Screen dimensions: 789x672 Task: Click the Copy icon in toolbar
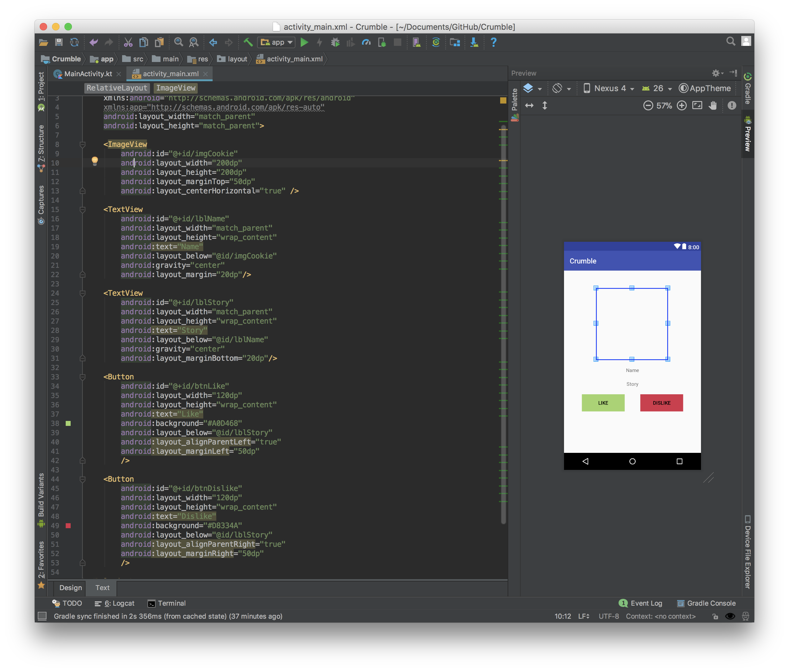pos(143,42)
